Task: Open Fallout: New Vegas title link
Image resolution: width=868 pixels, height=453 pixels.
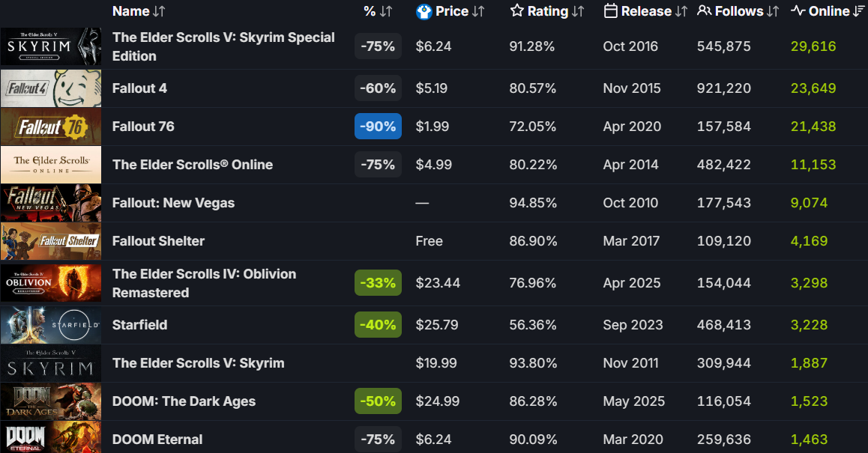Action: click(x=173, y=203)
